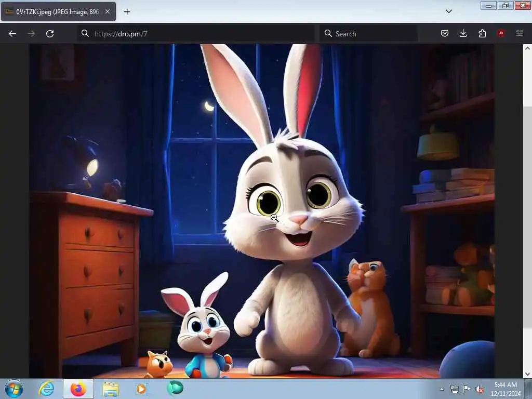Open Windows Media Player from taskbar

(142, 389)
